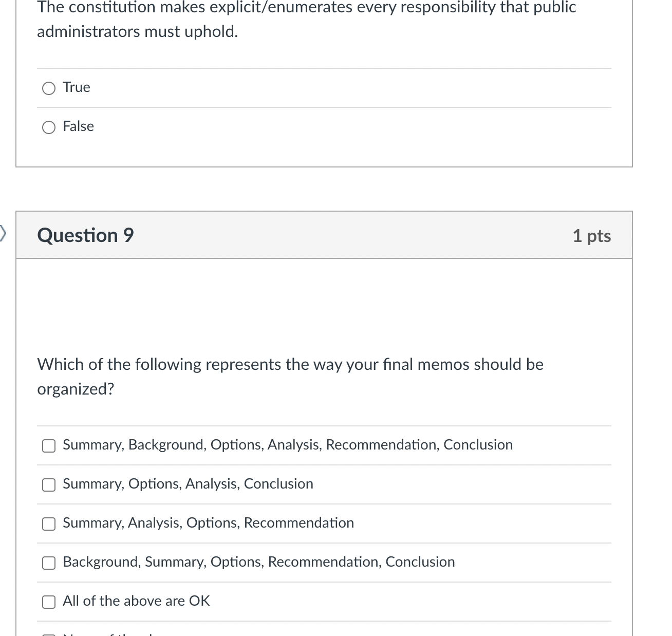Click the Question 9 header
Screen dimensions: 672x636
(85, 235)
